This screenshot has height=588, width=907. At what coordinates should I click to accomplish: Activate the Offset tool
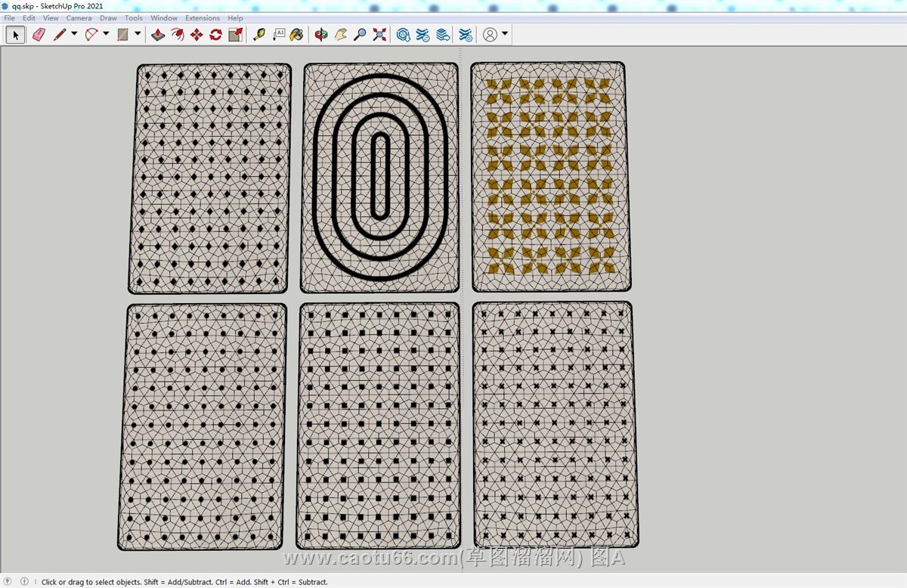click(x=177, y=35)
